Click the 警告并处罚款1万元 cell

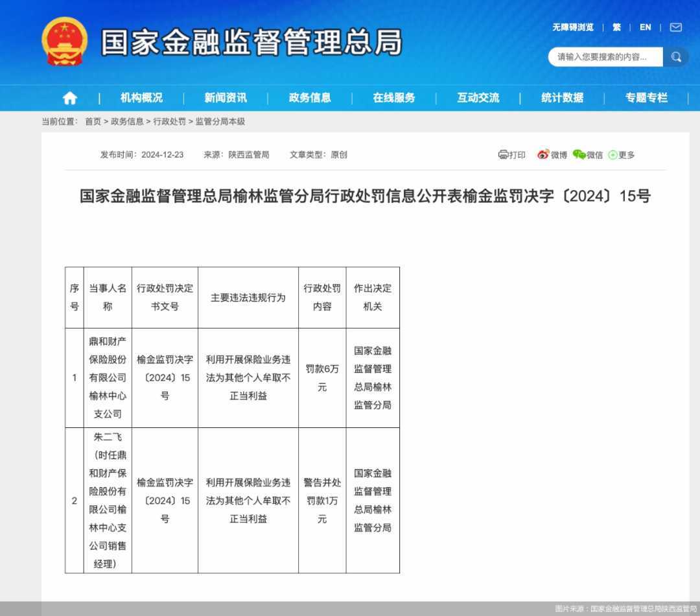[322, 501]
